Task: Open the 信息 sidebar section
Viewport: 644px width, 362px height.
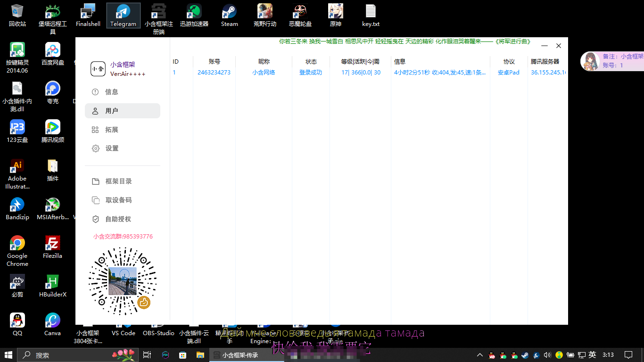Action: click(x=111, y=92)
